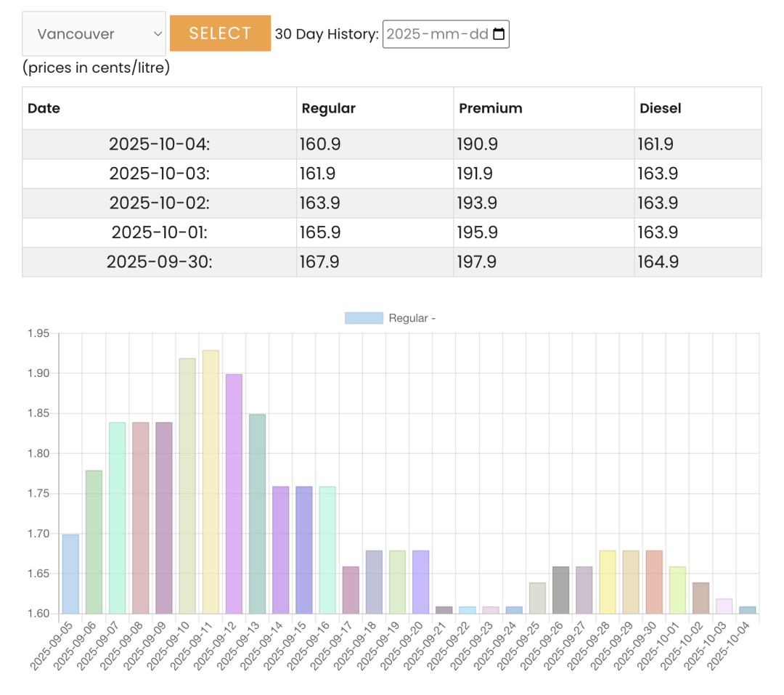Viewport: 784px width, 695px height.
Task: Open the Vancouver city dropdown
Action: click(94, 33)
